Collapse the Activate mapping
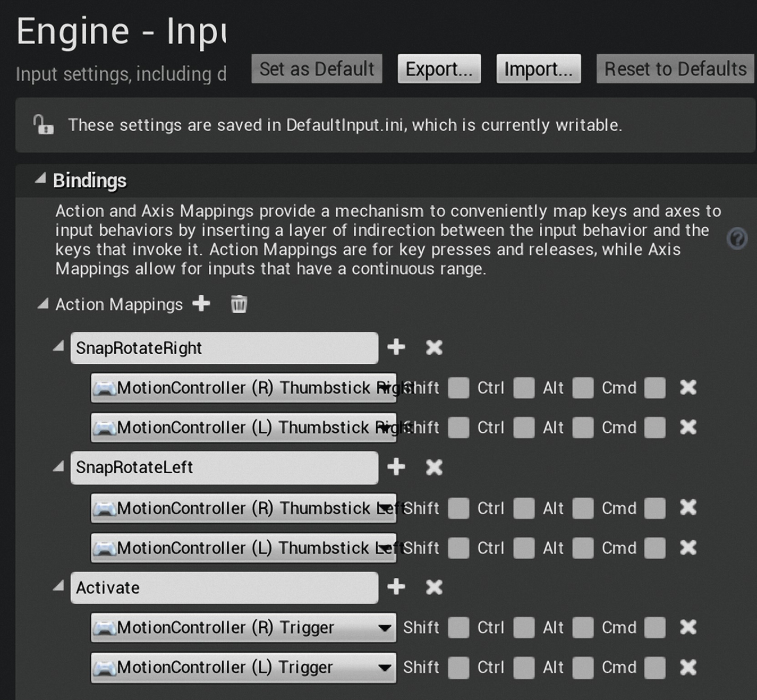 point(58,586)
